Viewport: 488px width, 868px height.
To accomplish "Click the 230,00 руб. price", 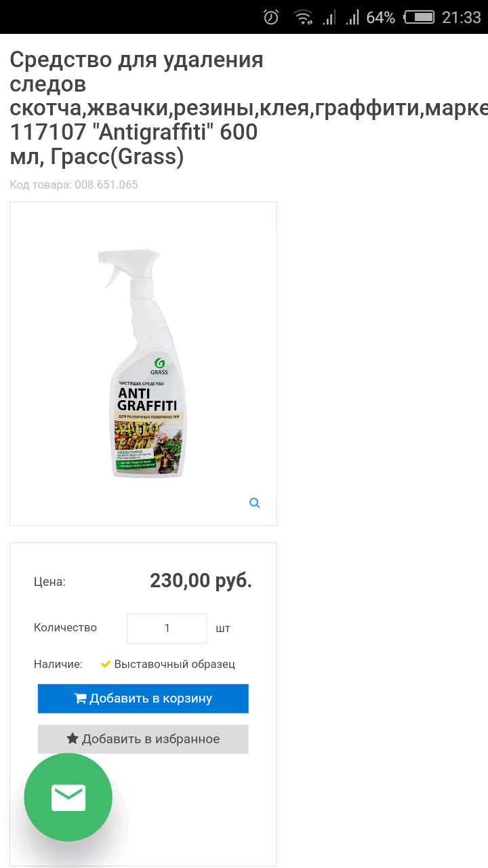I will click(201, 581).
